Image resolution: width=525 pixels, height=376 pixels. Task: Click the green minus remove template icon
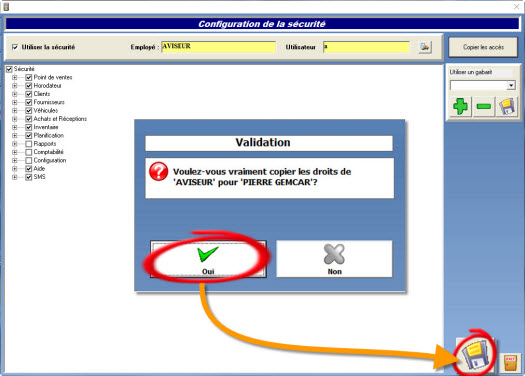tap(483, 106)
